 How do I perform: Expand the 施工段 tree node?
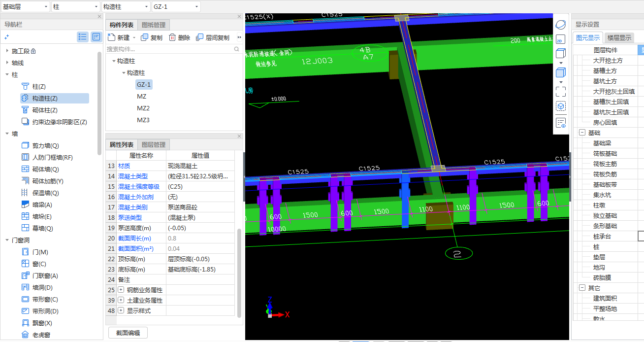pyautogui.click(x=7, y=51)
